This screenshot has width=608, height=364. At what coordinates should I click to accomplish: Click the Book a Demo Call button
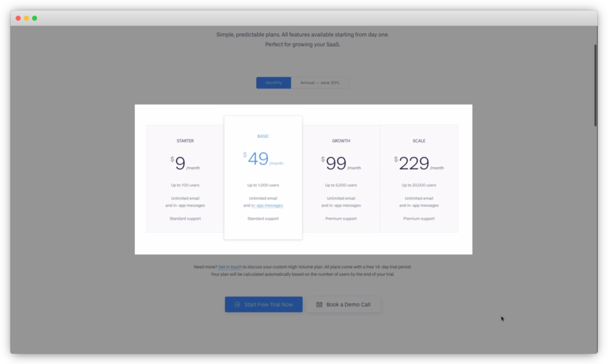(x=344, y=304)
